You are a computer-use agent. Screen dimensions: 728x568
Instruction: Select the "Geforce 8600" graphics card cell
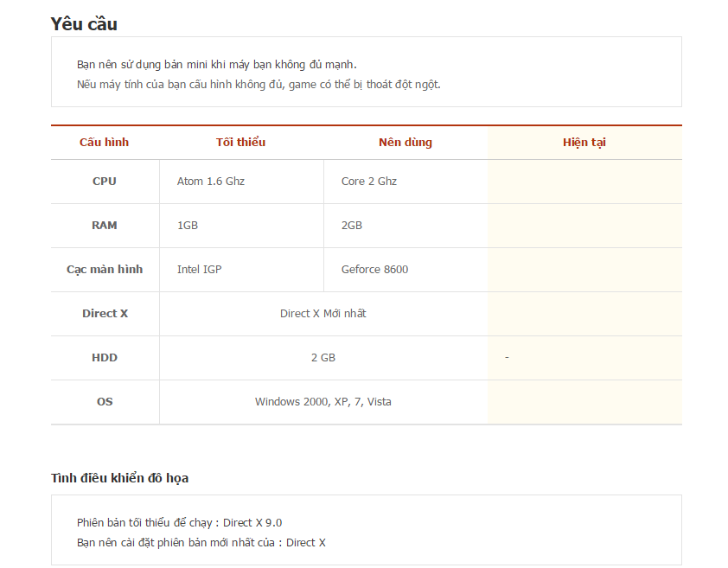pyautogui.click(x=374, y=270)
